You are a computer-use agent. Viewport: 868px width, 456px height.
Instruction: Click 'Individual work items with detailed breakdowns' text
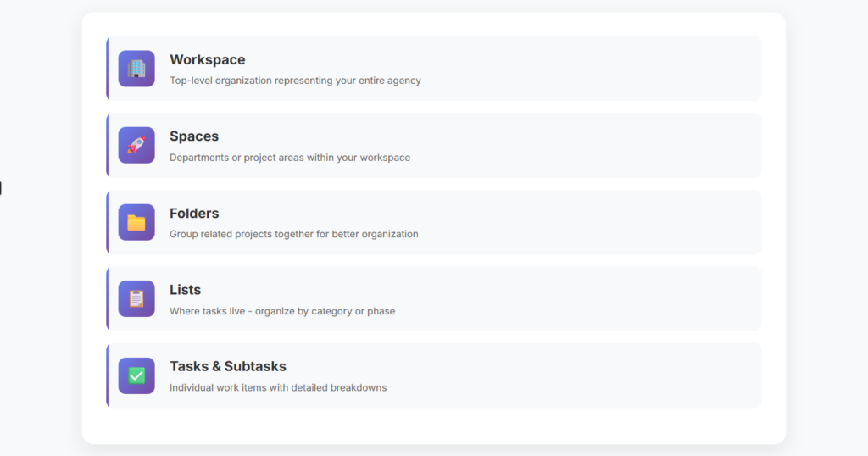click(278, 388)
